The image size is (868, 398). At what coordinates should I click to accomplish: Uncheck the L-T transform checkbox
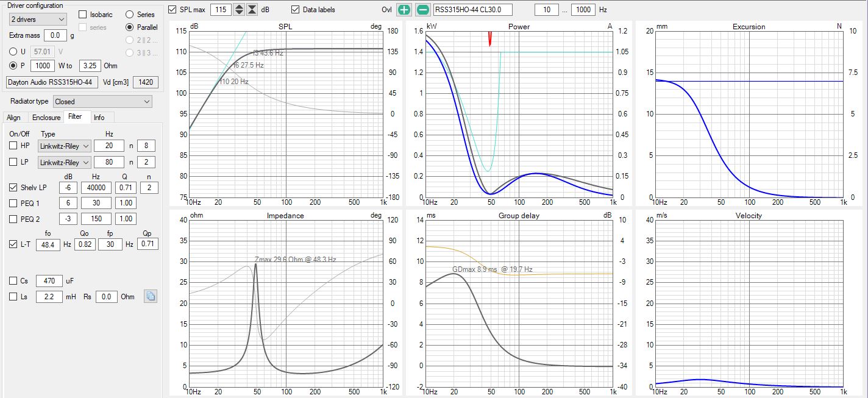coord(13,244)
